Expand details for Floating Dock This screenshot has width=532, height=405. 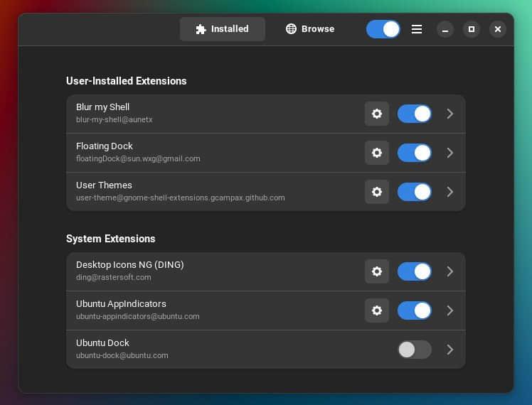tap(449, 153)
